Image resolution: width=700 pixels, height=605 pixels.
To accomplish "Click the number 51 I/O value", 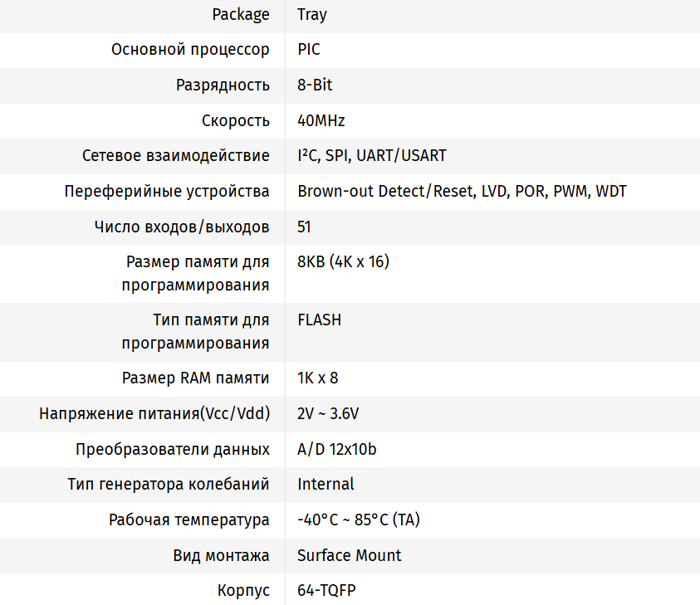I will pyautogui.click(x=305, y=227).
